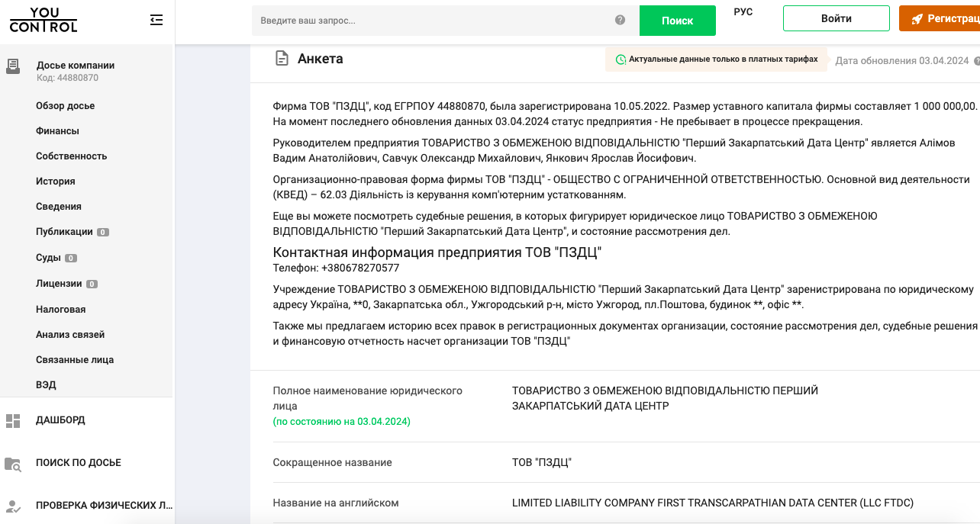Open the ДАШБОРД menu item
This screenshot has height=524, width=980.
(x=60, y=420)
